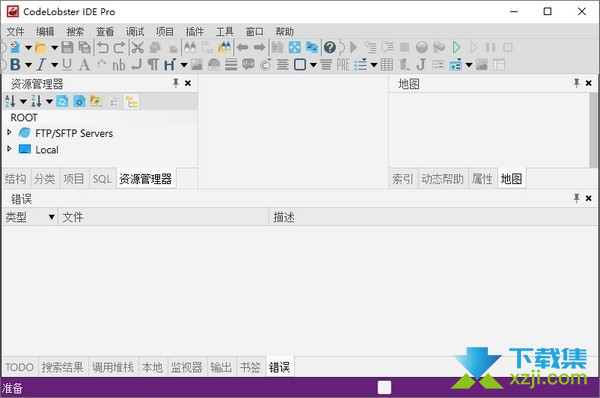Insert PRE preformatted tag icon
600x398 pixels.
tap(343, 65)
